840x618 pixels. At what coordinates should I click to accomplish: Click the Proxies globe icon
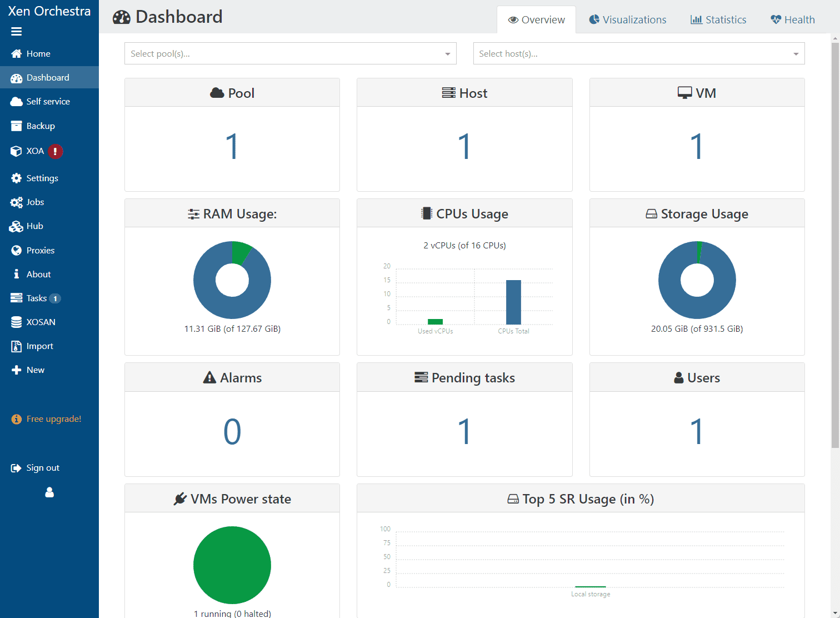(x=16, y=251)
